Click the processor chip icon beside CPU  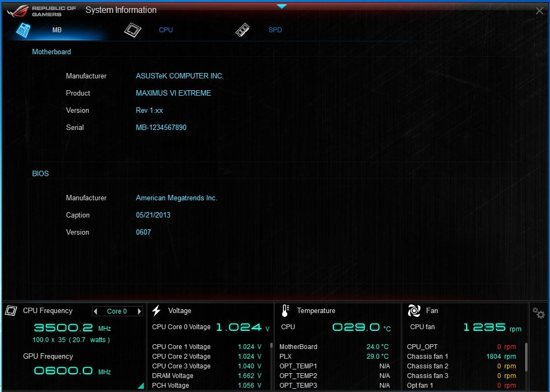click(x=133, y=30)
